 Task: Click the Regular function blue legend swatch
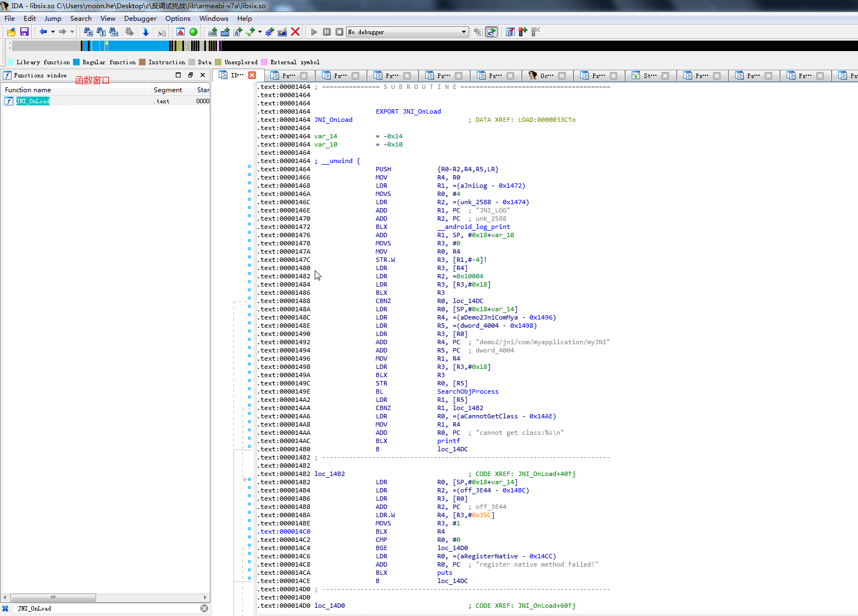click(76, 62)
